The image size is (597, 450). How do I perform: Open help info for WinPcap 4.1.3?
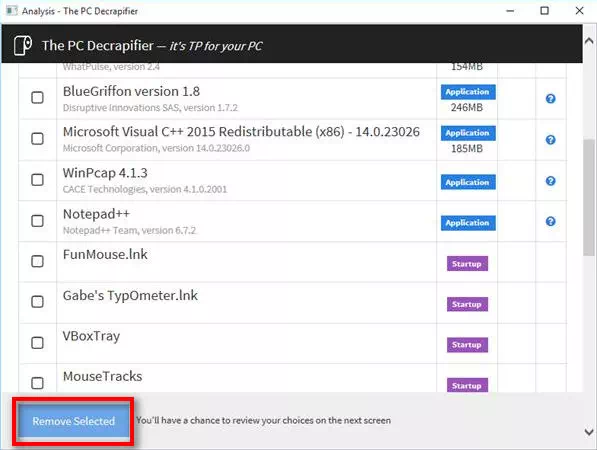pos(550,181)
